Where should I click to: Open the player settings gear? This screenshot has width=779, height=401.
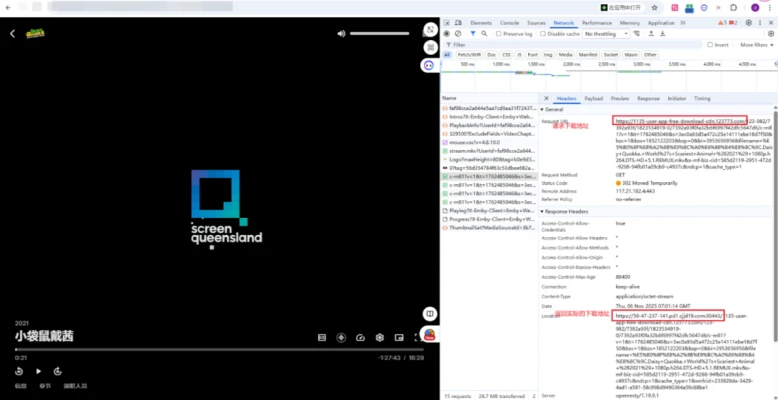click(380, 338)
